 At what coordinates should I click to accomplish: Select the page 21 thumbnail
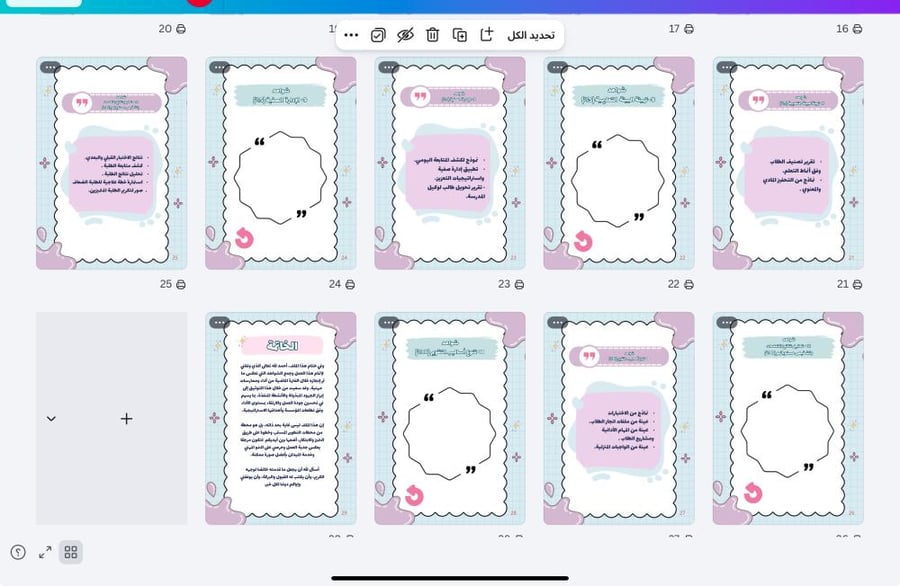pos(788,163)
